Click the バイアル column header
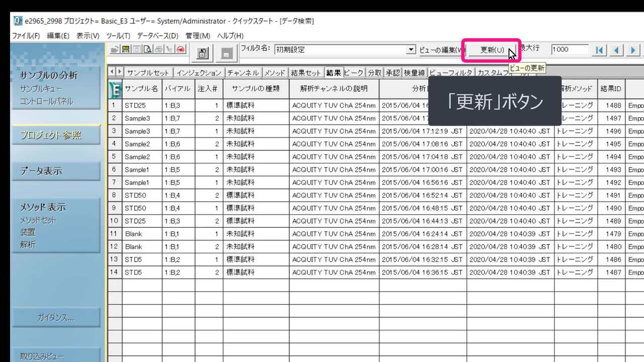This screenshot has width=644, height=362. coord(179,89)
